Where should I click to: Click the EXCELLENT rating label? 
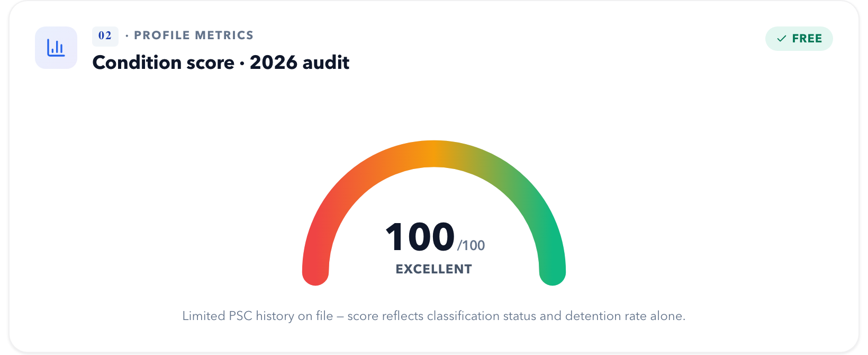434,269
